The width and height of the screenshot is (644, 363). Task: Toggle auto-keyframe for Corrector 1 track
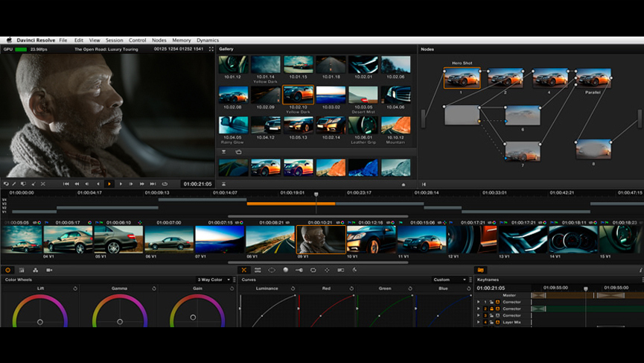point(497,302)
